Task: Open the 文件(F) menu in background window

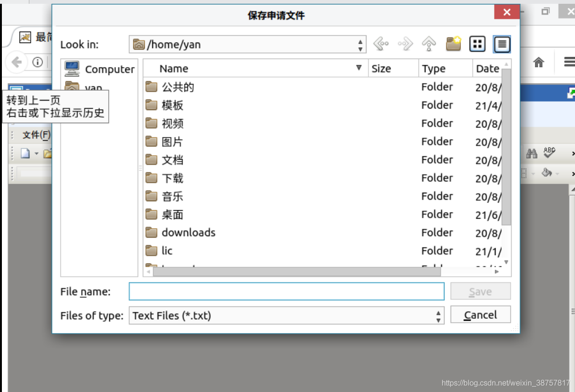Action: 36,135
